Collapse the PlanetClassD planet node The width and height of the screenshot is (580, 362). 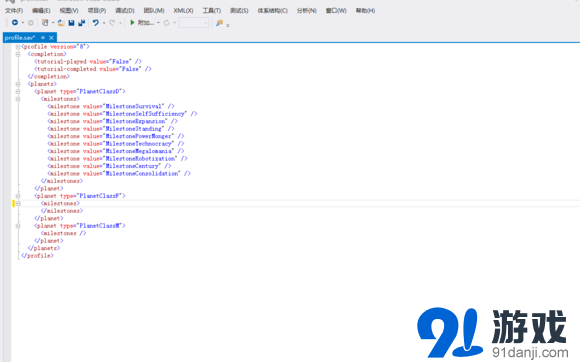(x=18, y=91)
